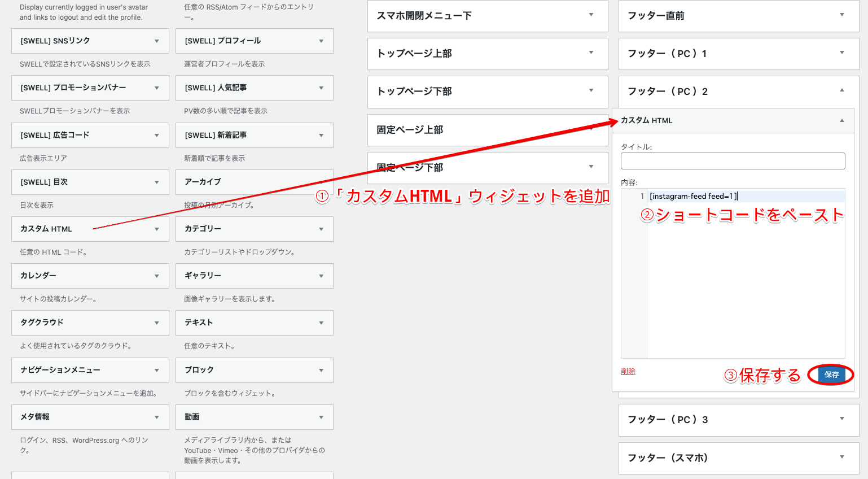Screen dimensions: 868x479
Task: Select the アーカイブ widget title
Action: click(x=203, y=181)
